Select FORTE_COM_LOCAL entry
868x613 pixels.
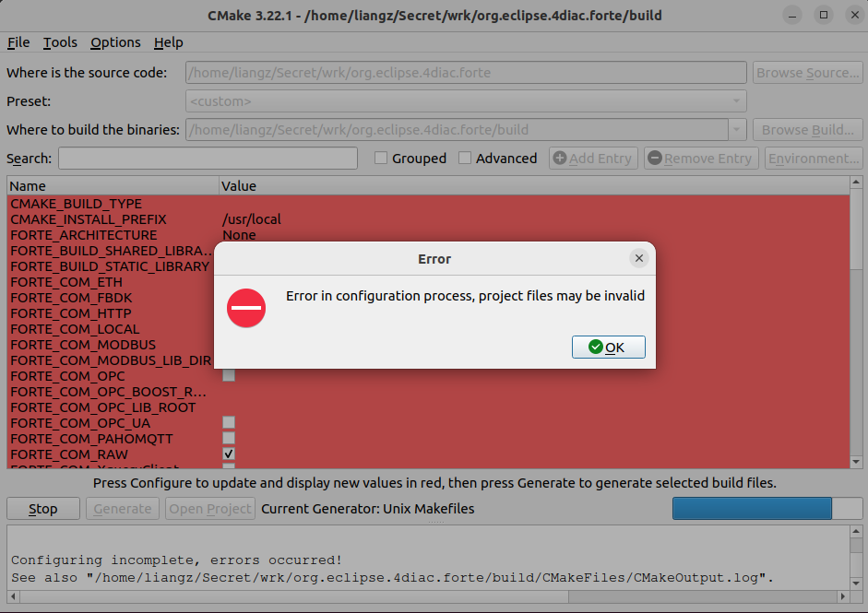[75, 329]
